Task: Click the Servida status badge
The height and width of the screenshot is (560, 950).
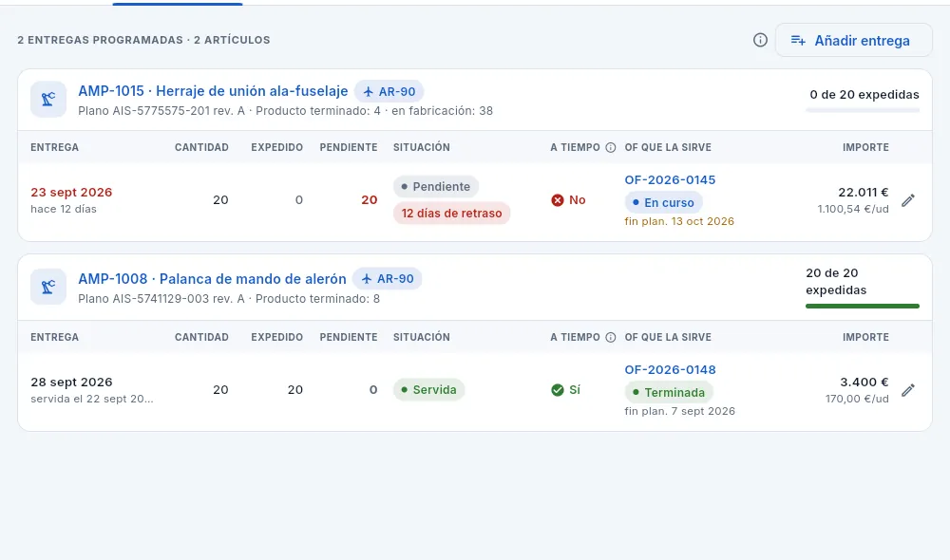Action: pos(429,390)
